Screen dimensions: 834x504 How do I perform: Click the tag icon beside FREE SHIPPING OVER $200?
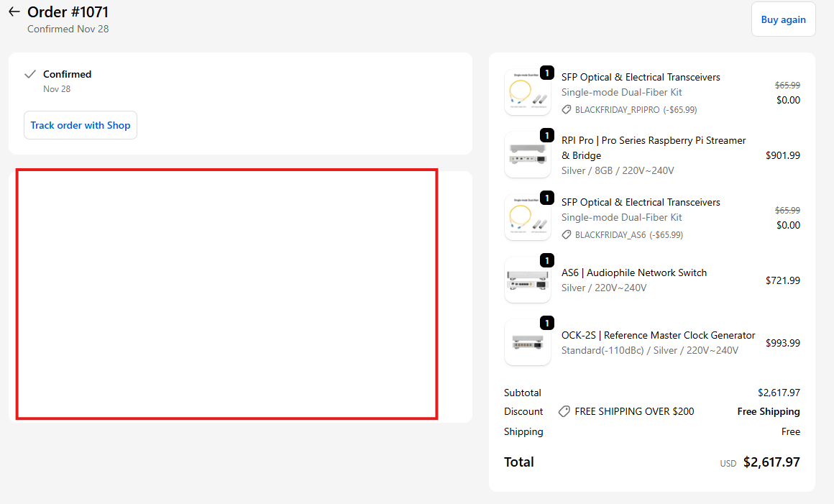pyautogui.click(x=564, y=411)
